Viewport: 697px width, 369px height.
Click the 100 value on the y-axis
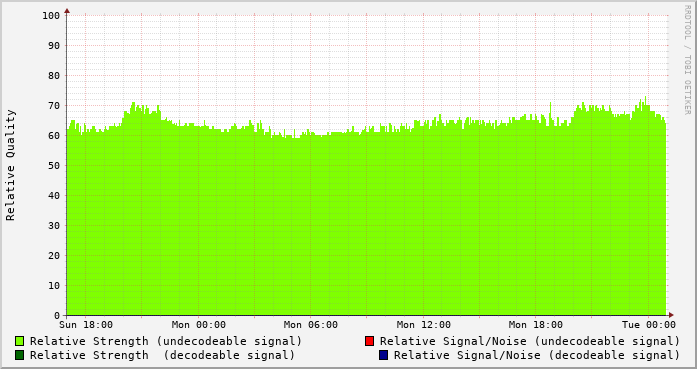[51, 16]
